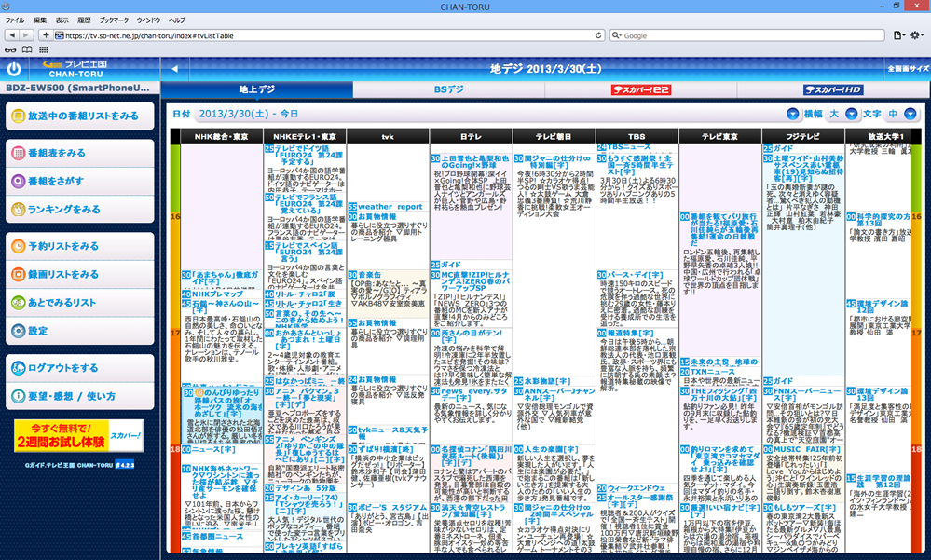Switch to the スカパー!e2 tab
Viewport: 931px width, 560px height.
point(640,89)
